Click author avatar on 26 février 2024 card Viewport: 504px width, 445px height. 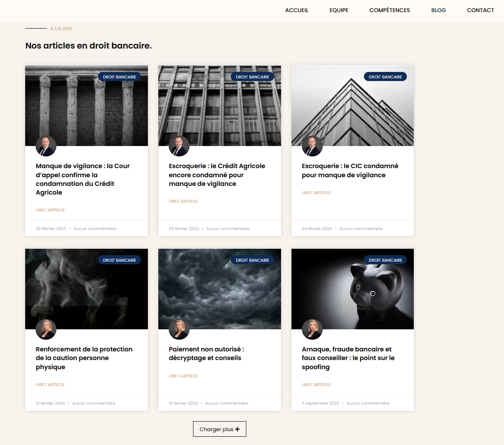pyautogui.click(x=46, y=146)
